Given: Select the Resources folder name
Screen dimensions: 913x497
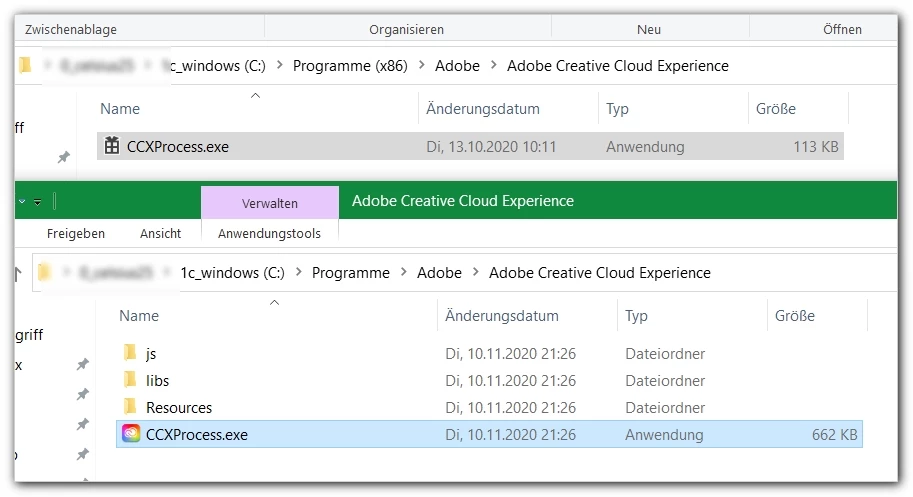Looking at the screenshot, I should (179, 407).
